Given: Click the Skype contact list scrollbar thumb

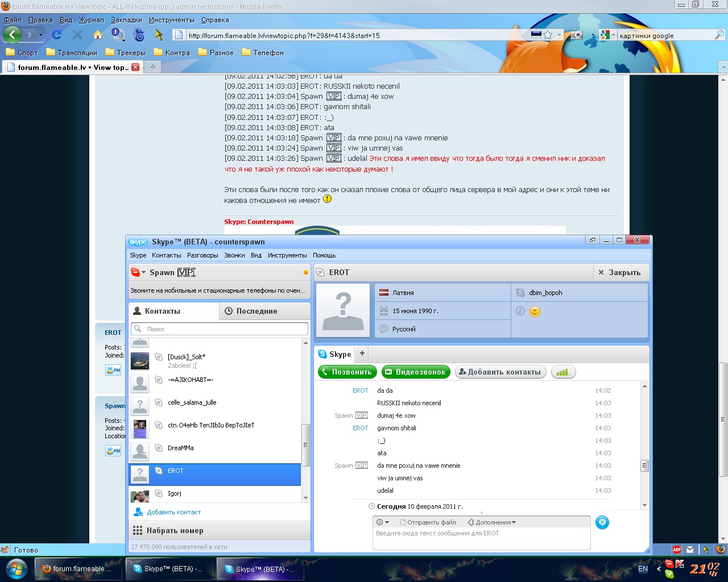Looking at the screenshot, I should pyautogui.click(x=305, y=445).
